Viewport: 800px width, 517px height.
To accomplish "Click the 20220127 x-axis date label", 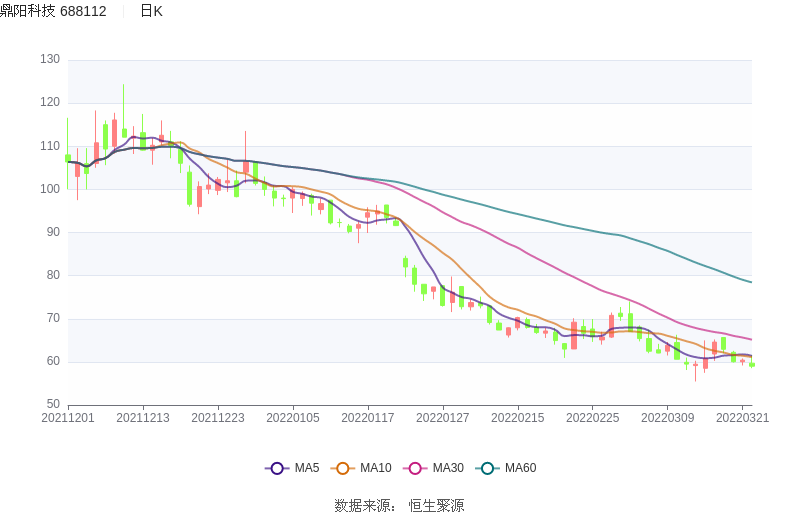I will point(443,418).
